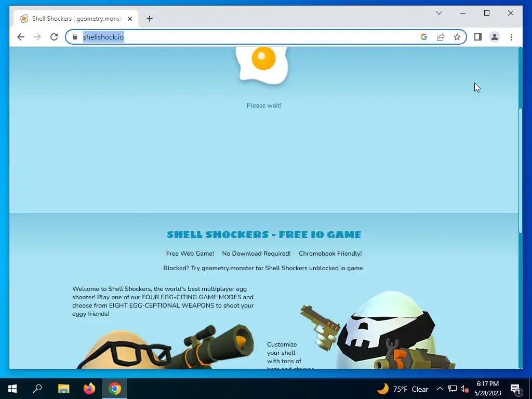The image size is (532, 399).
Task: Open Windows taskbar search
Action: pos(37,389)
